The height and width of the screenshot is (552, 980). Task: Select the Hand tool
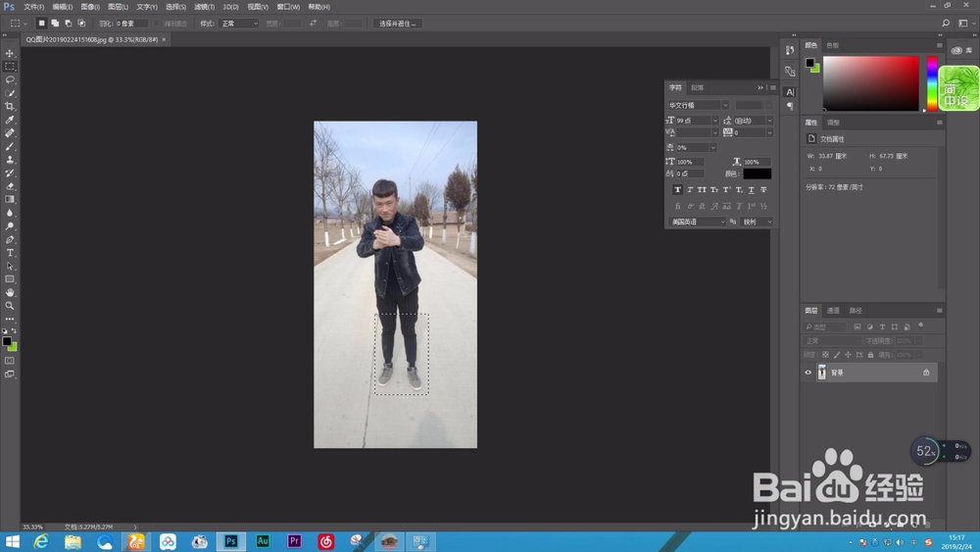click(x=10, y=292)
